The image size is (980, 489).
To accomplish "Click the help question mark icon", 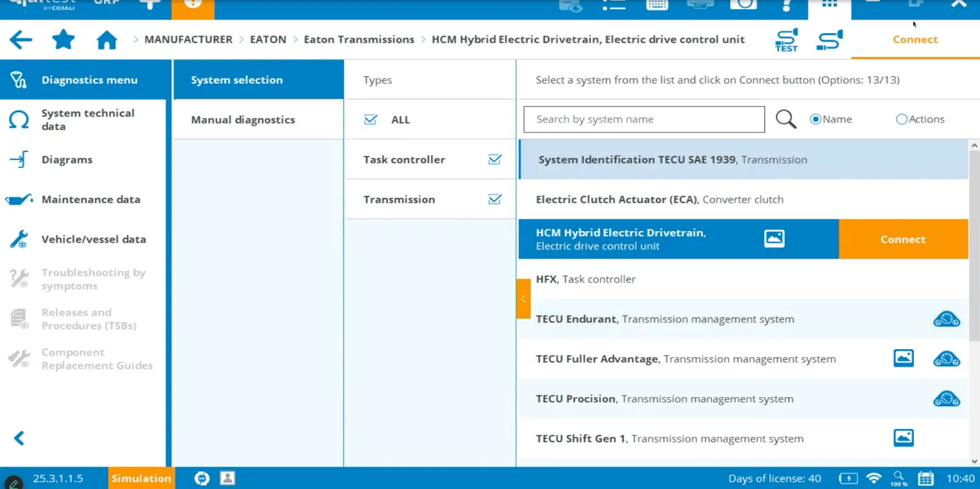I will (787, 5).
